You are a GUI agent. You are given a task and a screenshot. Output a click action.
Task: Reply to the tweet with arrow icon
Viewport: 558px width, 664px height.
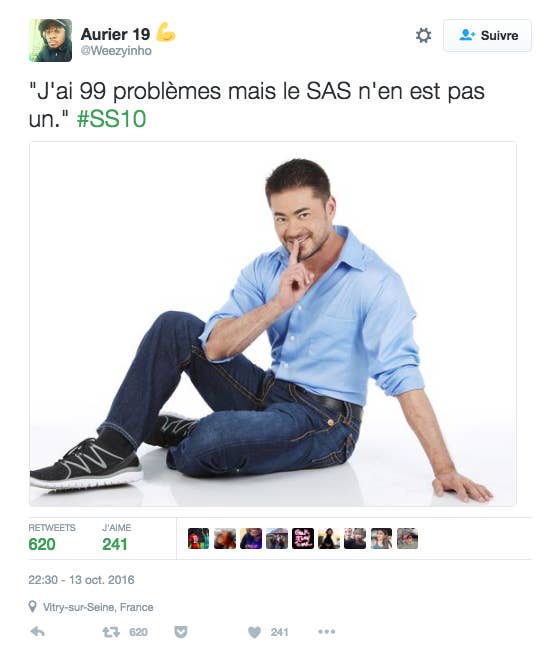pyautogui.click(x=38, y=632)
